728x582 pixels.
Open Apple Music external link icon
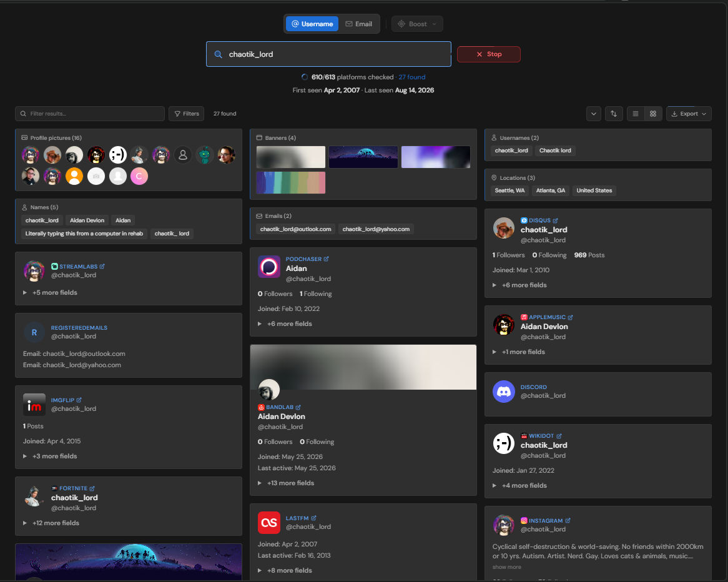(570, 317)
